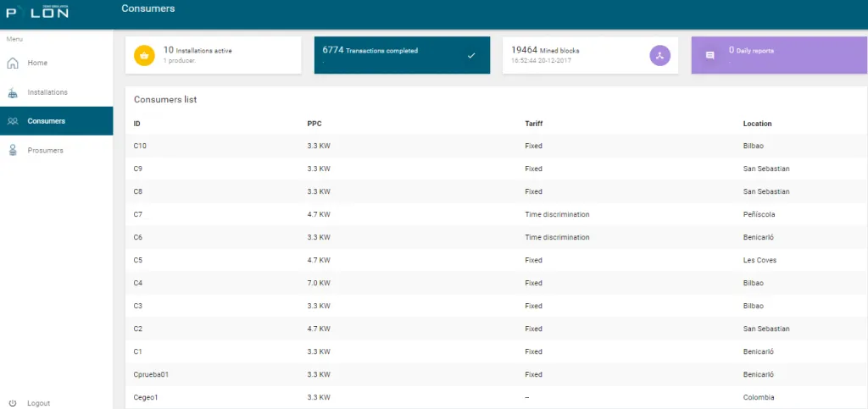Select consumer ID C10
The height and width of the screenshot is (409, 868).
click(x=140, y=146)
